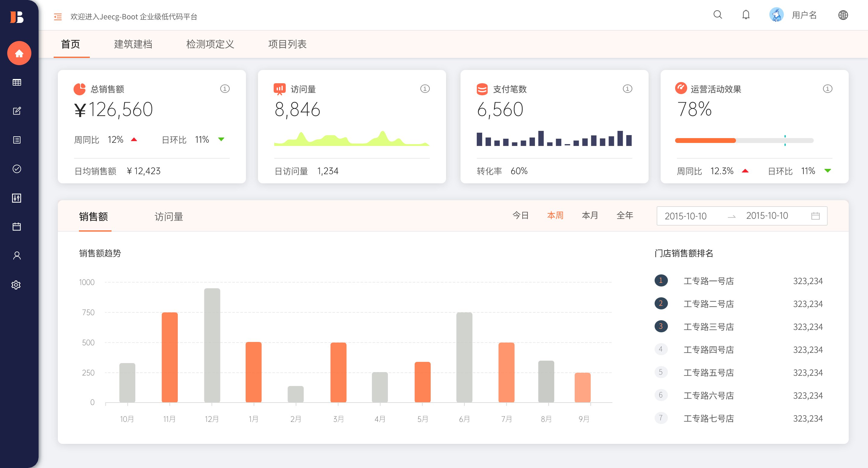Filter by 今日
This screenshot has height=468, width=868.
click(x=520, y=216)
